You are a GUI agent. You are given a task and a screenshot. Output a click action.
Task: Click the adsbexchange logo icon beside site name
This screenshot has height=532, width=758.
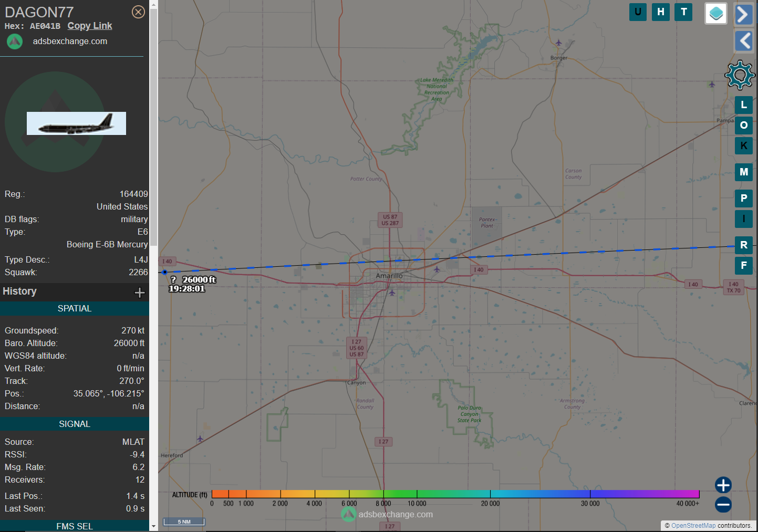(15, 41)
